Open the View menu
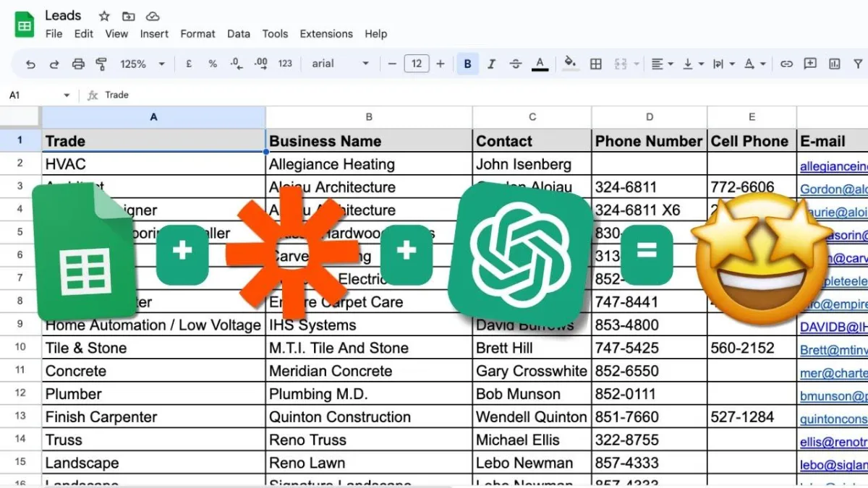Viewport: 868px width, 488px height. [116, 34]
